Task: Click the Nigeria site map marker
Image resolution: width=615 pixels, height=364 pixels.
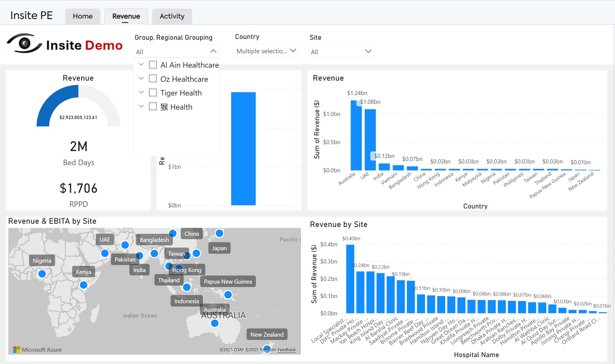Action: pos(42,274)
